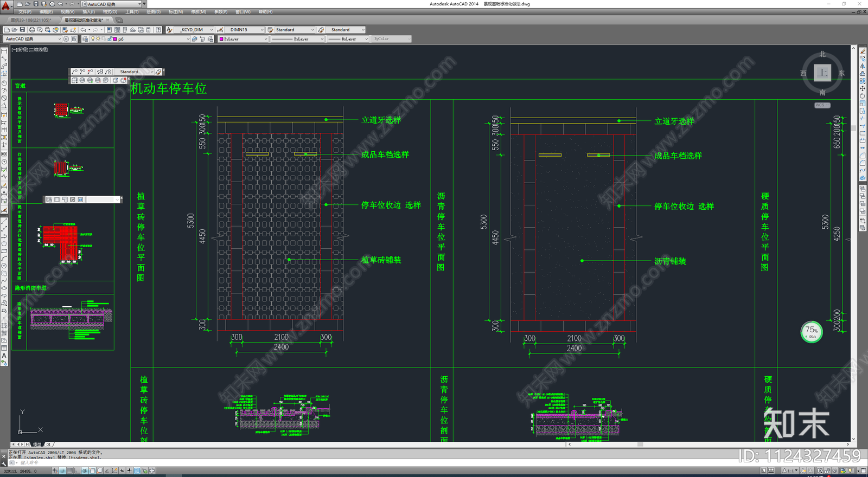
Task: Click the Multiline Text A tool
Action: 4,356
